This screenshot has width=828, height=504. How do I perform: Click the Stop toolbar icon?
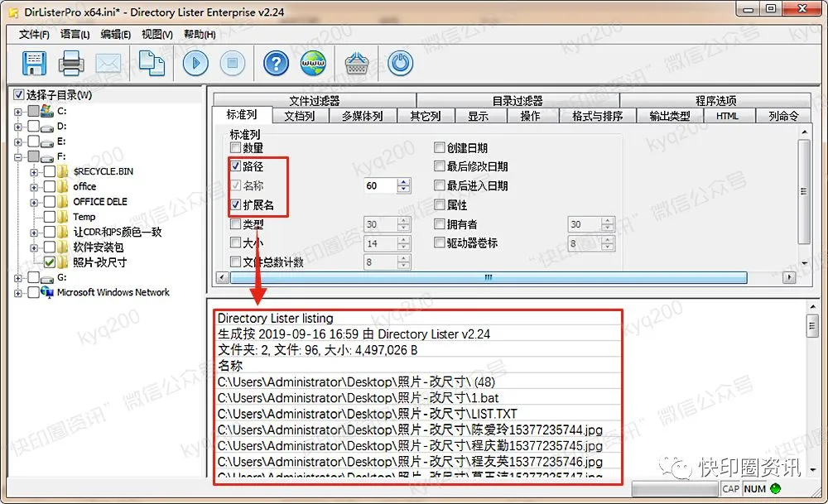[x=233, y=64]
